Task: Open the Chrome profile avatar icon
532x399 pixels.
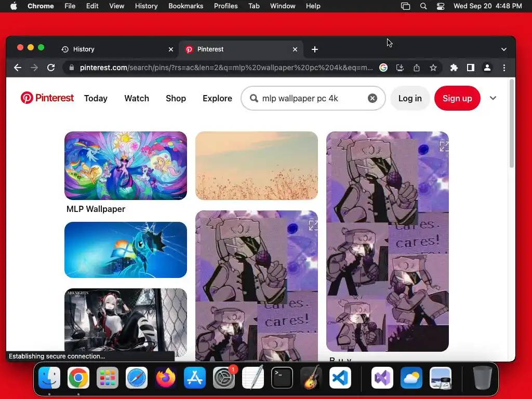Action: pyautogui.click(x=487, y=68)
